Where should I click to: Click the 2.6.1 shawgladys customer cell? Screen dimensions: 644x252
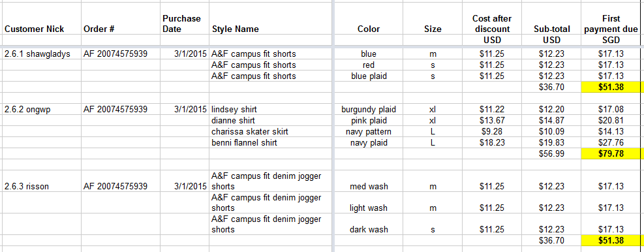pyautogui.click(x=41, y=54)
